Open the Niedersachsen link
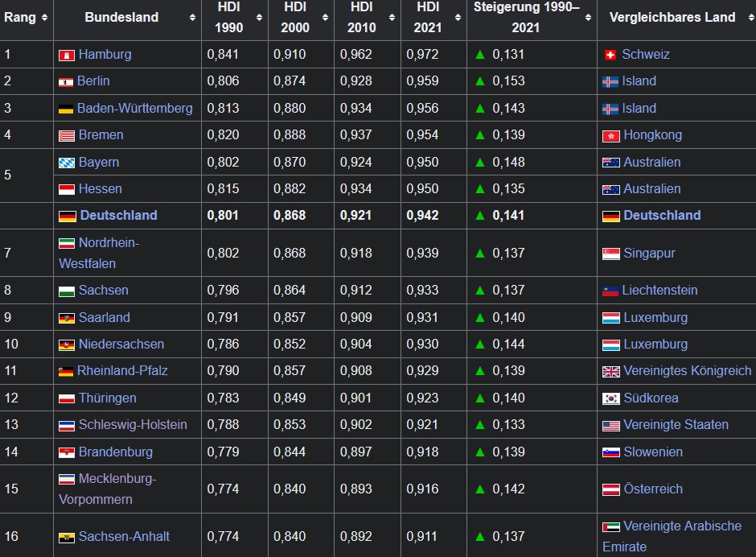 pos(121,344)
